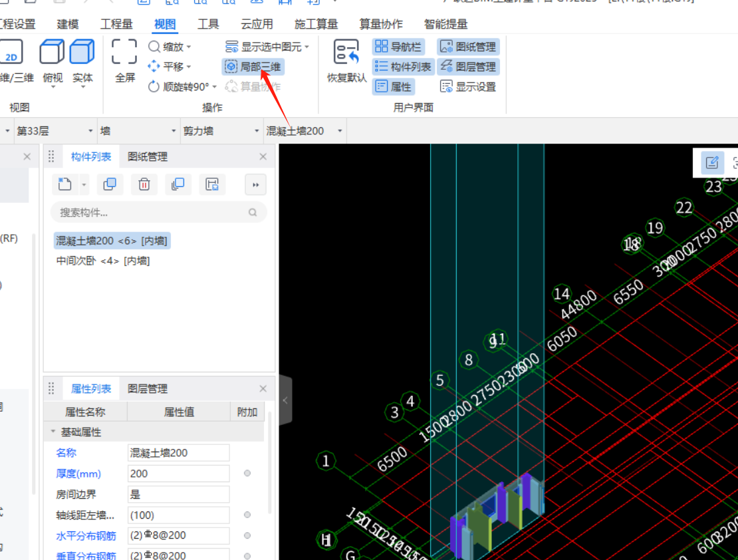Open the 建模 ribbon tab
This screenshot has height=560, width=738.
68,24
